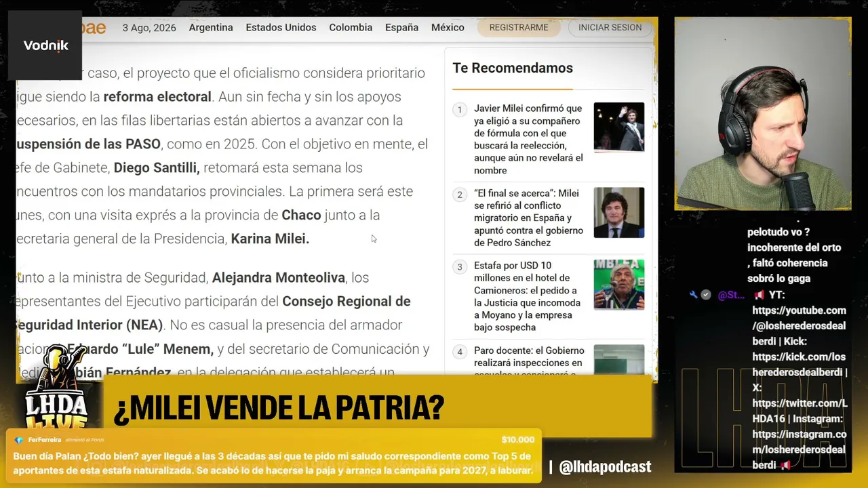Screen dimensions: 868x488
Task: Click the megaphone emoji before YT:
Action: click(759, 295)
